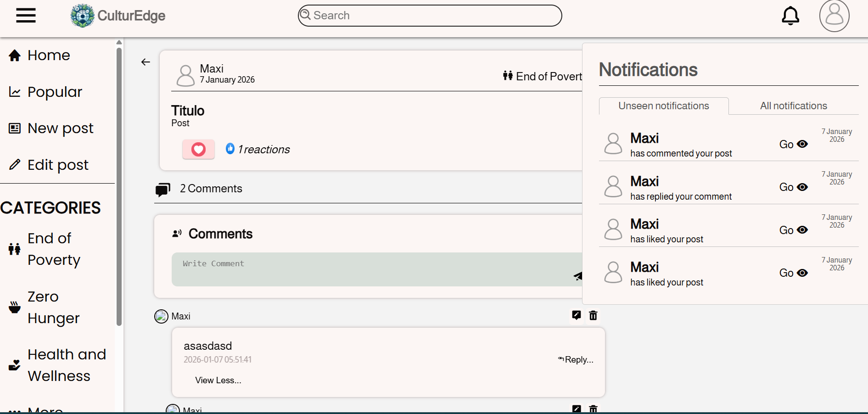868x414 pixels.
Task: Click eye icon on first 'has liked your post'
Action: (802, 230)
